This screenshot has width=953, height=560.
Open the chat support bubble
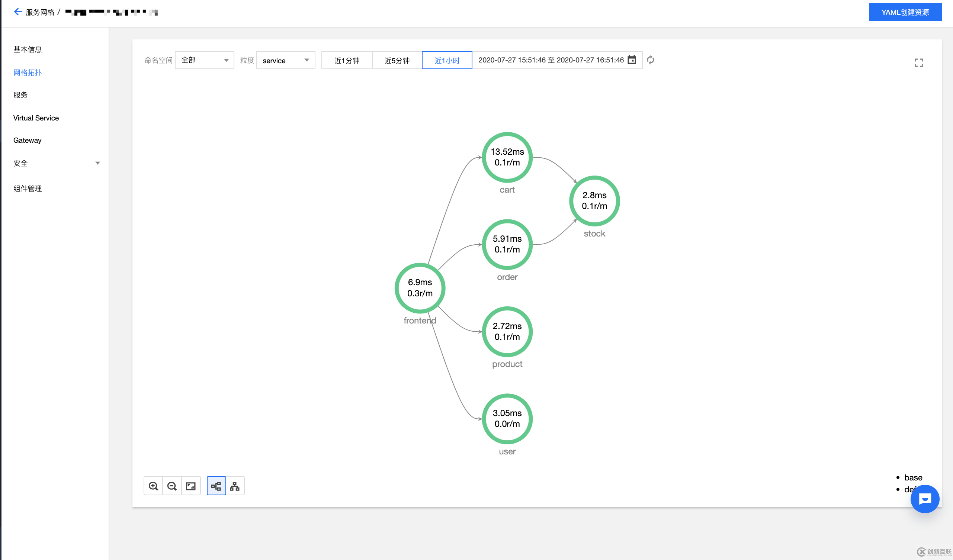pos(925,499)
